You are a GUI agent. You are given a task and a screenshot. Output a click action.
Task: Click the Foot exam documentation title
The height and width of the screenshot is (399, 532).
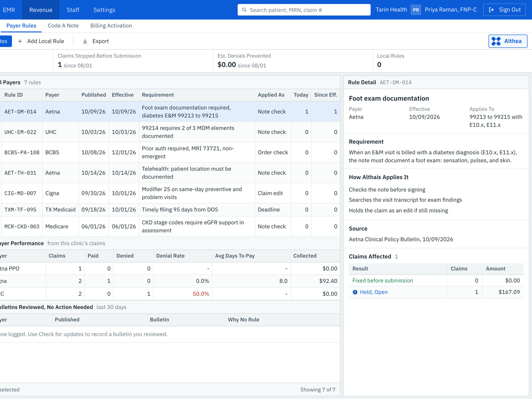389,98
